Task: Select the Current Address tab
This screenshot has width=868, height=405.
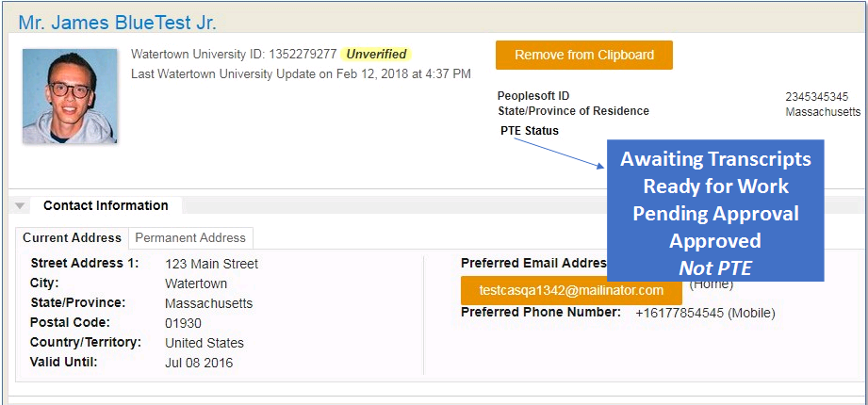Action: pos(73,237)
